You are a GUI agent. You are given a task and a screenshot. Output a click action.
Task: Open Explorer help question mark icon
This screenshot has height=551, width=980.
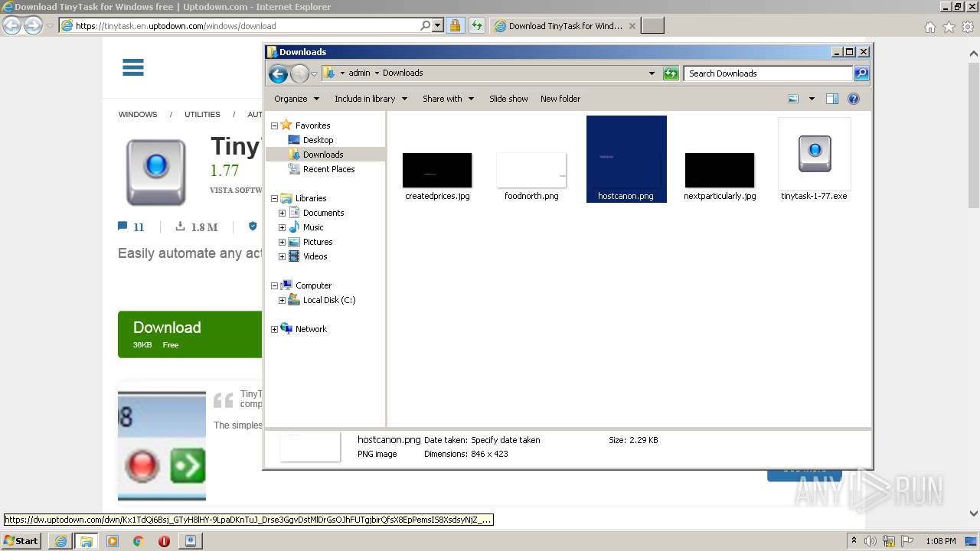click(854, 99)
